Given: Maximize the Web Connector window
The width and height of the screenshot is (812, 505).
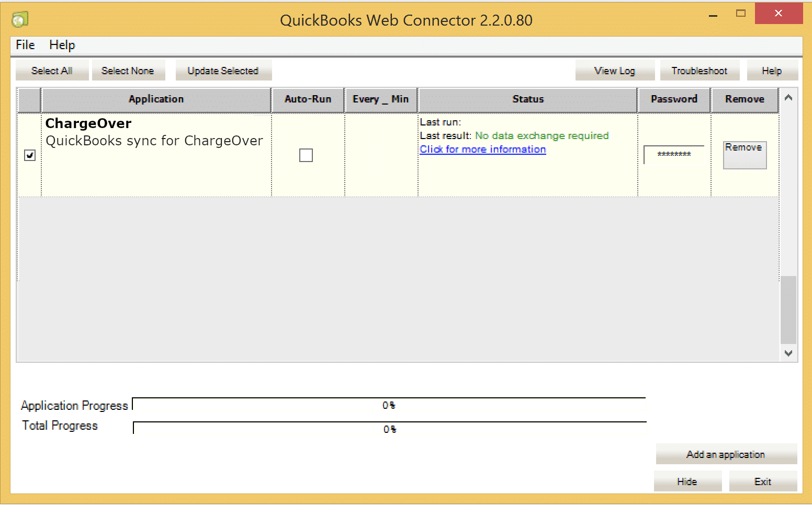Looking at the screenshot, I should point(741,14).
